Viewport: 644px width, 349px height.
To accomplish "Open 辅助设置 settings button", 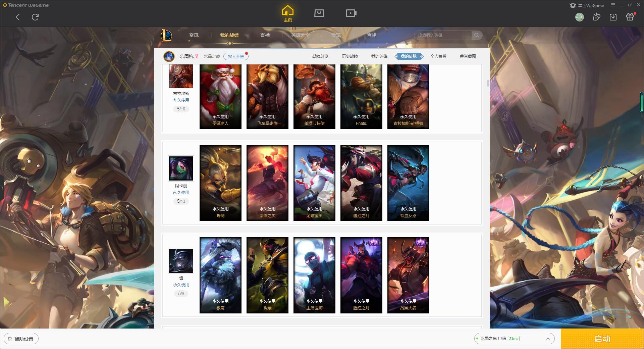I will point(21,339).
